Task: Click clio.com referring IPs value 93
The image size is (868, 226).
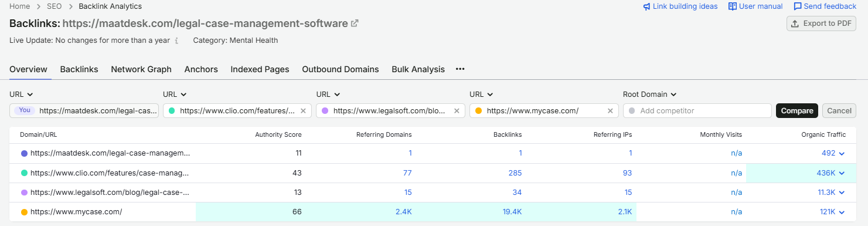Action: [627, 173]
